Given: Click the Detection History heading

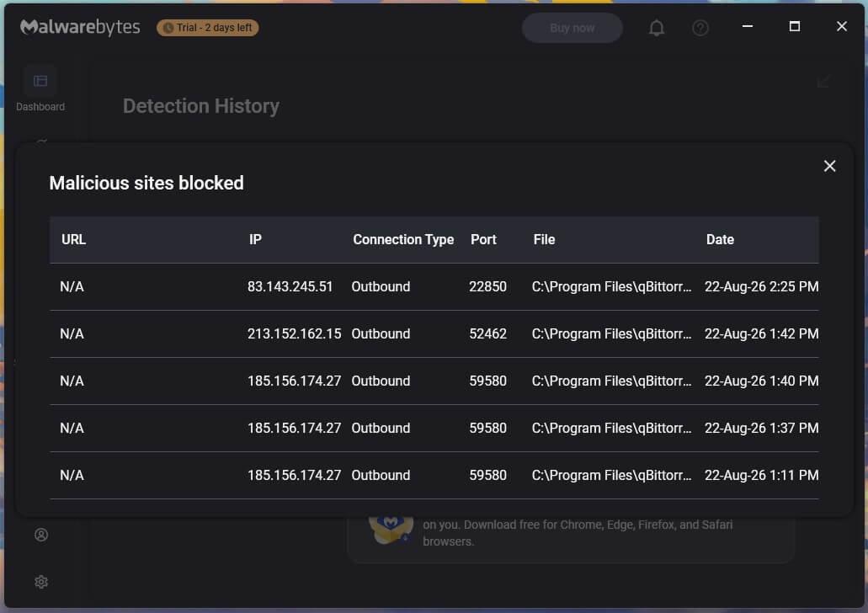Looking at the screenshot, I should coord(201,106).
